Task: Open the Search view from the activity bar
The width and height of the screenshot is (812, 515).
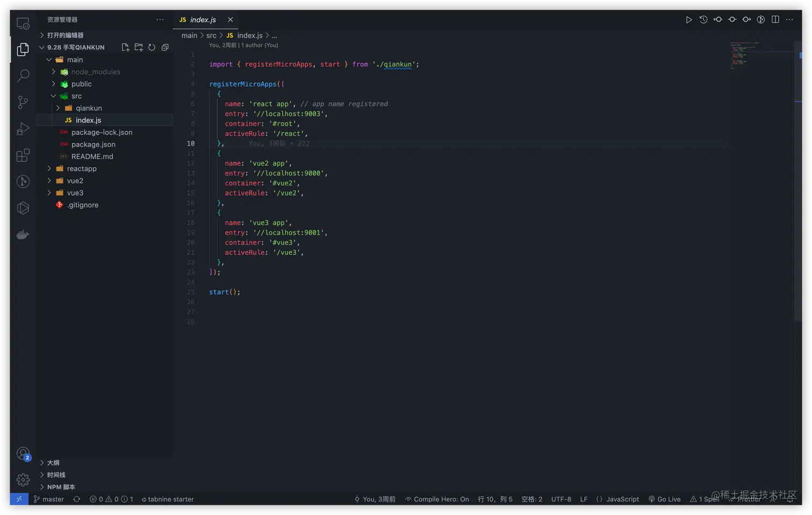Action: click(23, 76)
